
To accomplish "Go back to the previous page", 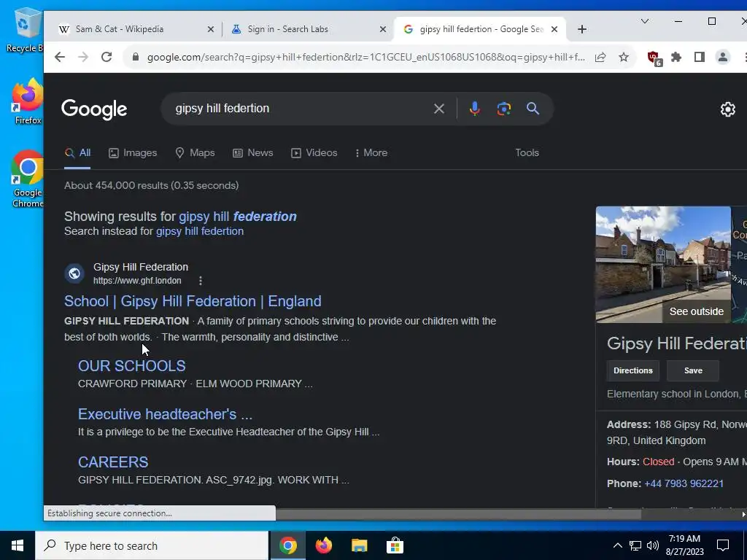I will coord(60,57).
